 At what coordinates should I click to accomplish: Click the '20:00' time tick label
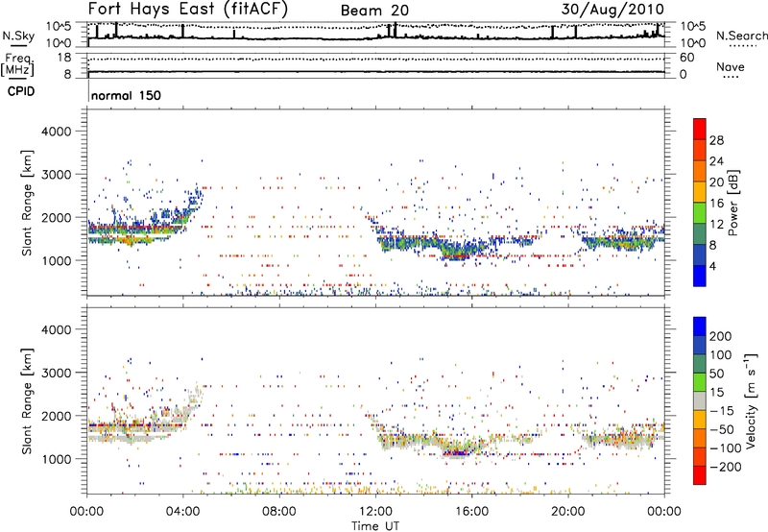pos(567,512)
